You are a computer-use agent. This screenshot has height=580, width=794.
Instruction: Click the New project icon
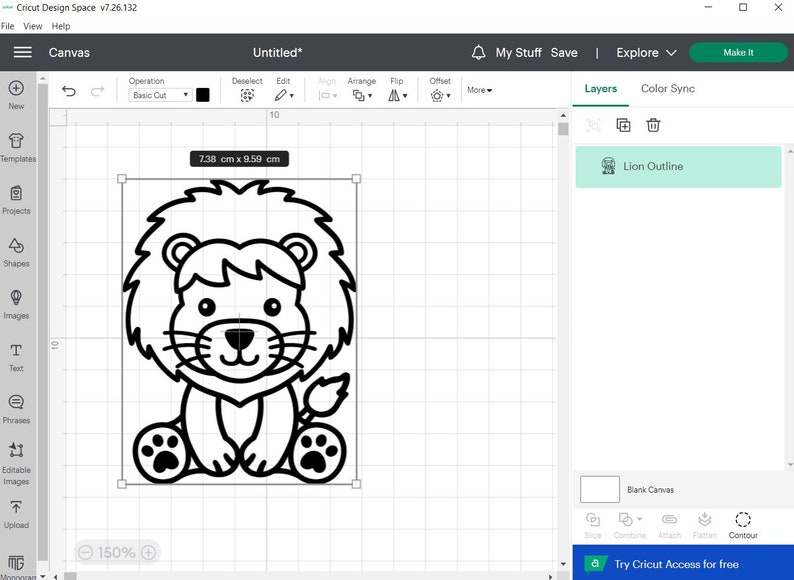16,88
